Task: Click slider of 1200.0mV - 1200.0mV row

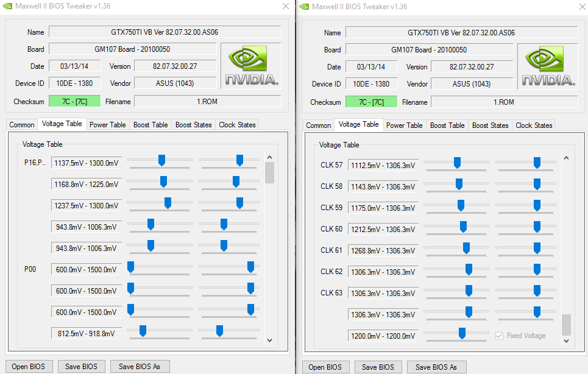Action: point(462,333)
